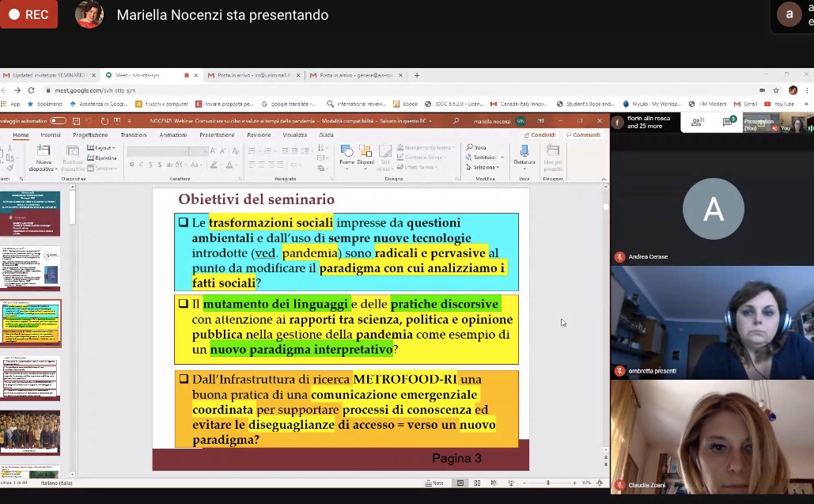Toggle the PowerPoint AutoSave switch
814x504 pixels.
click(x=59, y=121)
